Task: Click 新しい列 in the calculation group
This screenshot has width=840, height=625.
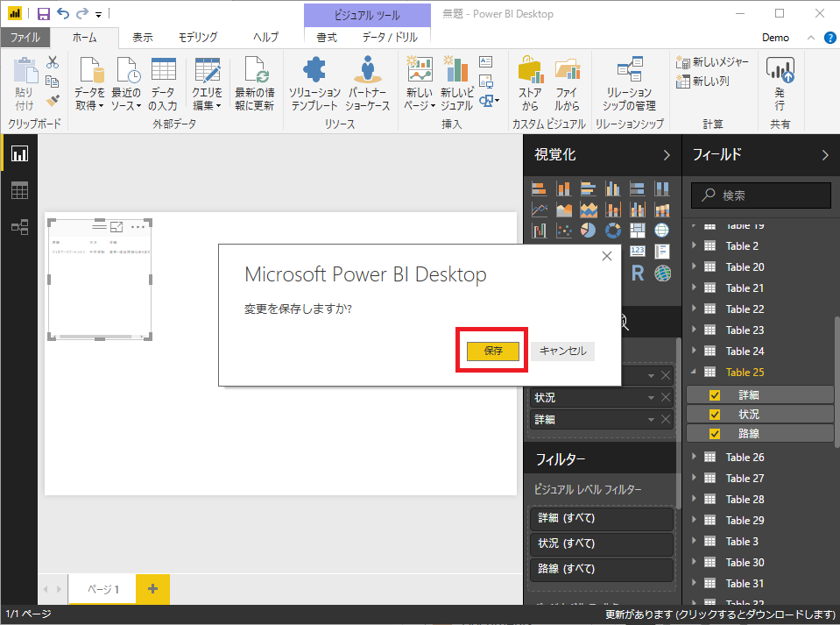Action: (702, 82)
